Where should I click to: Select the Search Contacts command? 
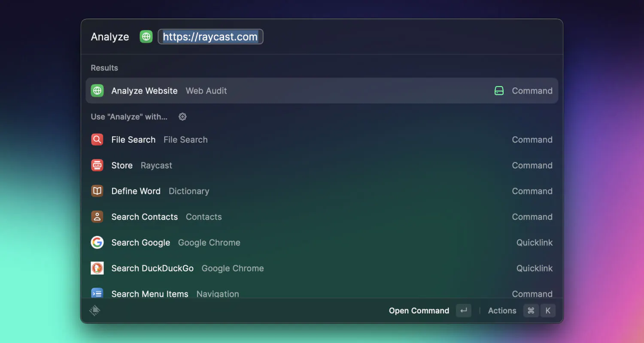coord(322,217)
